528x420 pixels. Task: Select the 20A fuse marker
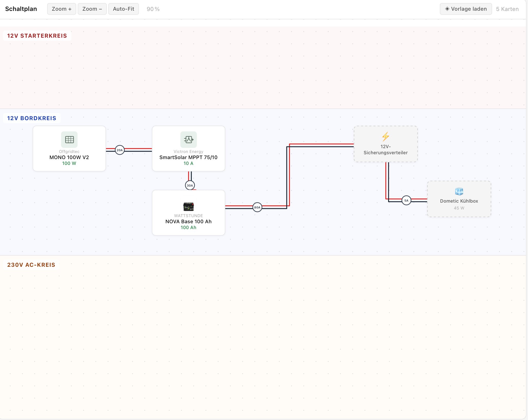coord(120,150)
